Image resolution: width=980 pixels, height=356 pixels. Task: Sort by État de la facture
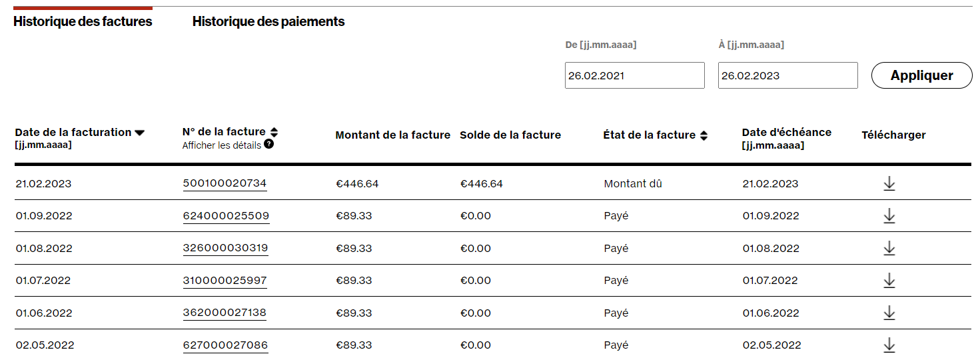(704, 135)
